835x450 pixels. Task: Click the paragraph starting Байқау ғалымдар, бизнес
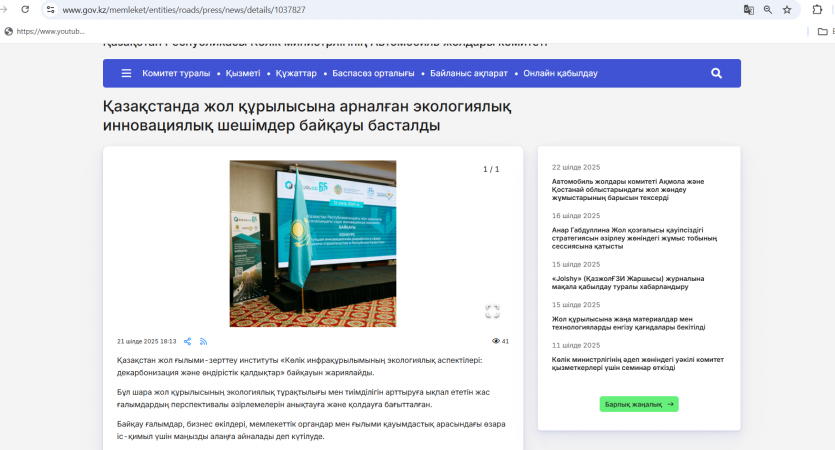(x=311, y=430)
